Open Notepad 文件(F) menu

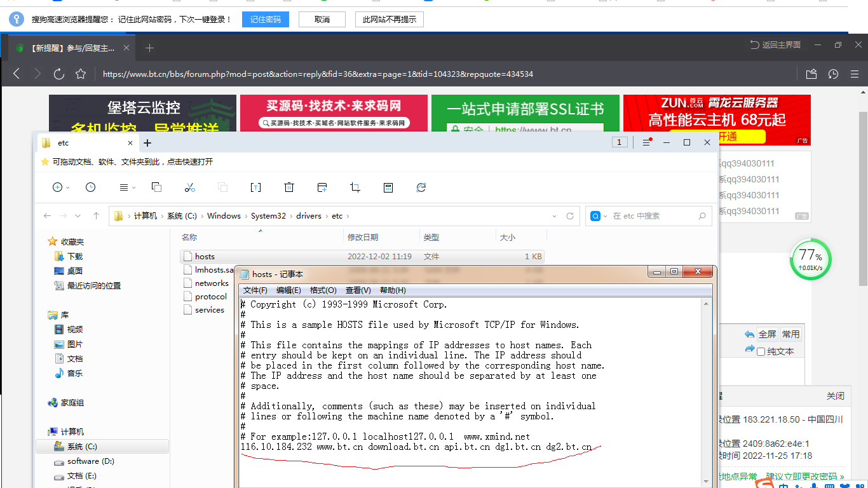(255, 290)
